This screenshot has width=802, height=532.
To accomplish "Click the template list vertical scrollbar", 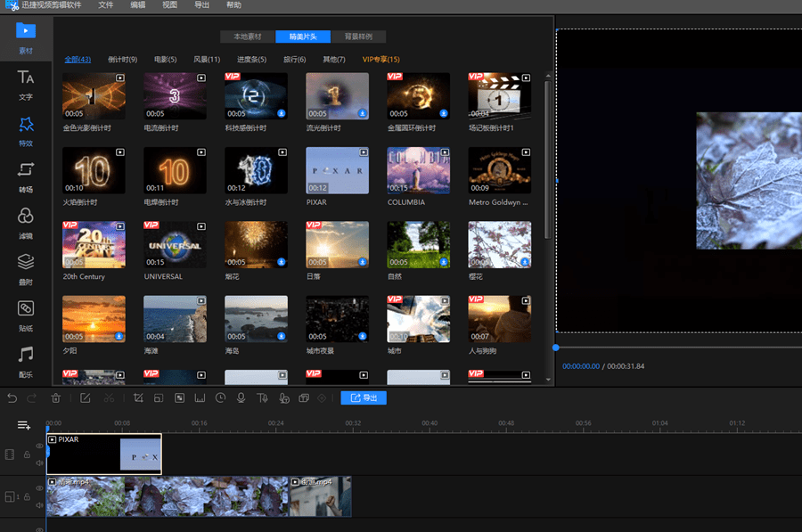I will 548,160.
